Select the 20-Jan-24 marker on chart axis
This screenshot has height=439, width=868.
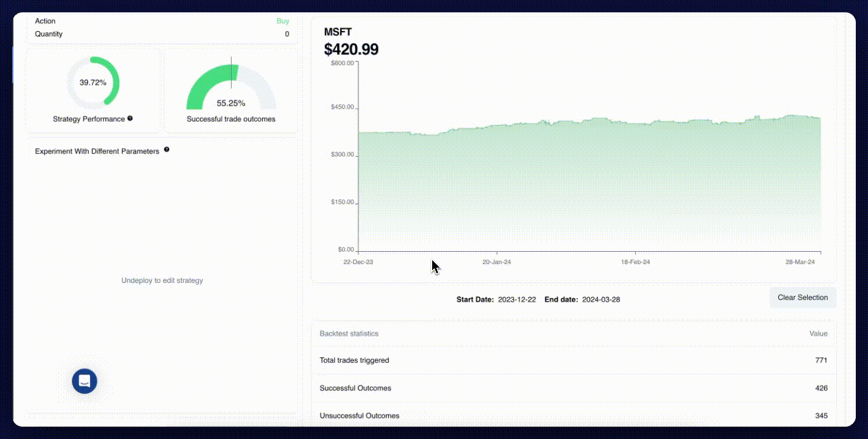click(497, 262)
